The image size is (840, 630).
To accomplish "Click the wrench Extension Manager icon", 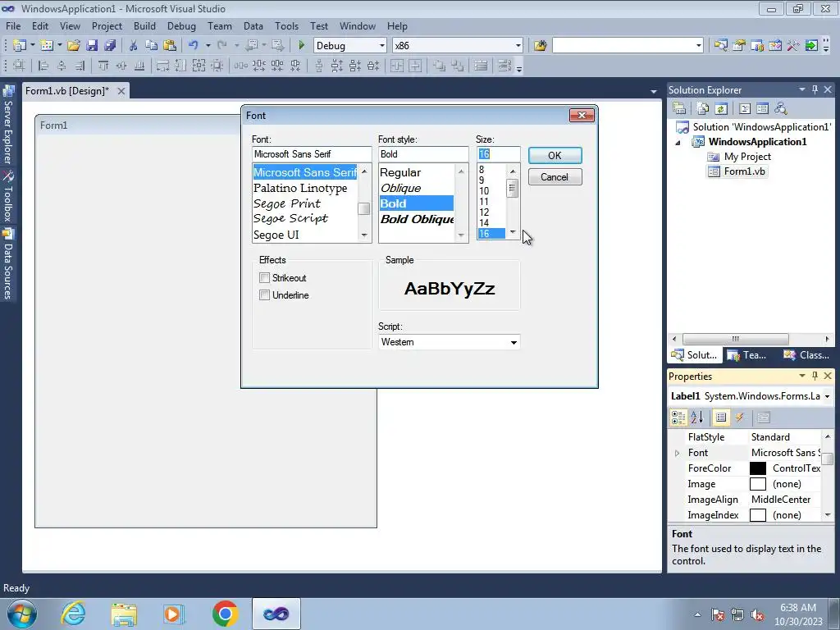I will (793, 46).
